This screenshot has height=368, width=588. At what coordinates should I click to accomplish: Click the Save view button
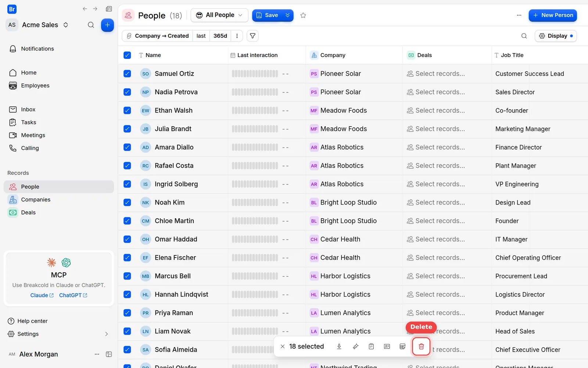pyautogui.click(x=267, y=15)
